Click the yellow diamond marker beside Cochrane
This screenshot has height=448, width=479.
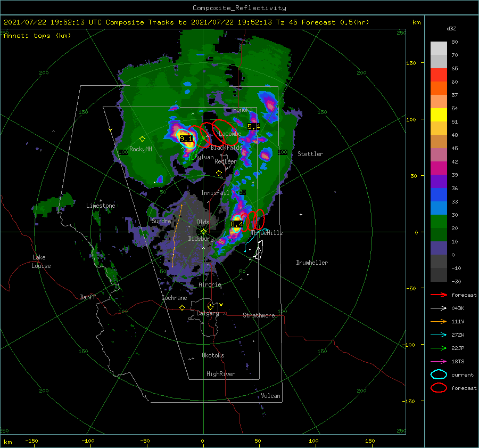coord(183,307)
